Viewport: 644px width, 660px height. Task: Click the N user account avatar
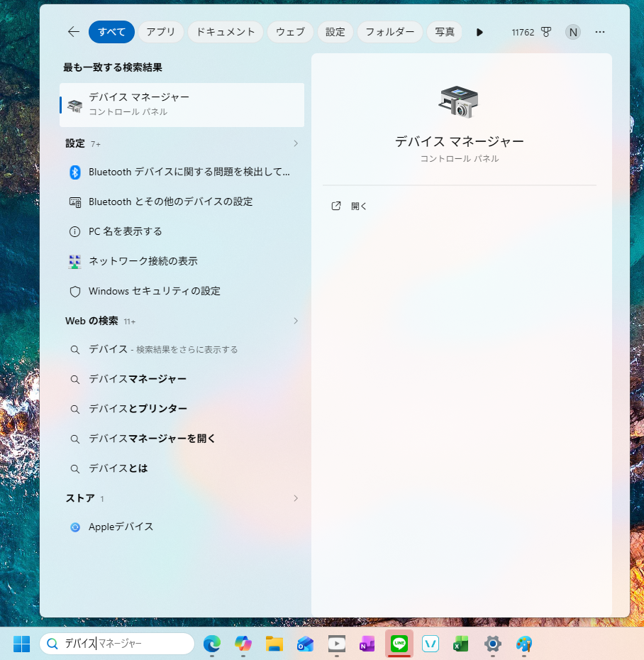point(572,32)
